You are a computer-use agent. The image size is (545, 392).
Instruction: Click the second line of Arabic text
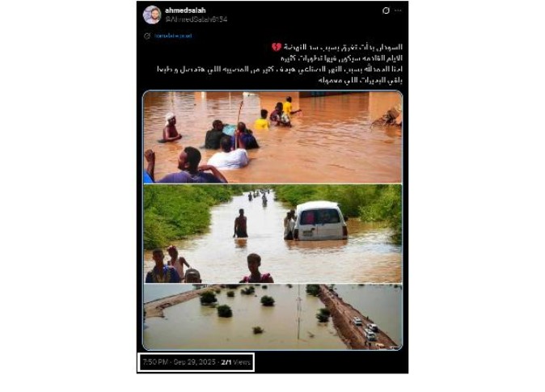[341, 58]
